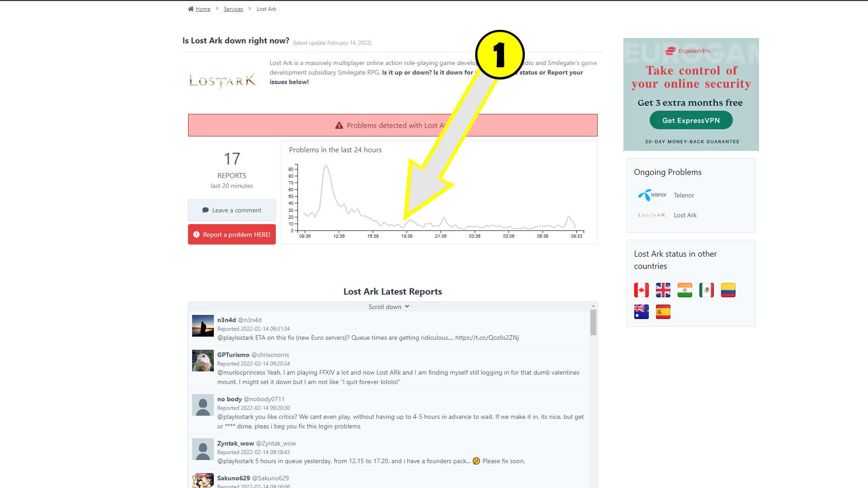This screenshot has width=868, height=488.
Task: Click the Leave a comment button
Action: click(x=232, y=210)
